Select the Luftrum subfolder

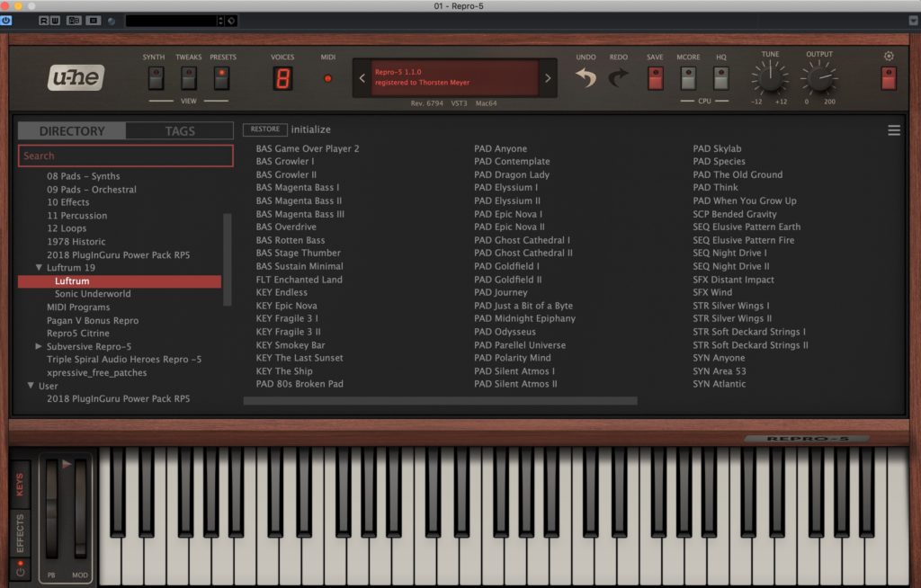tap(120, 281)
